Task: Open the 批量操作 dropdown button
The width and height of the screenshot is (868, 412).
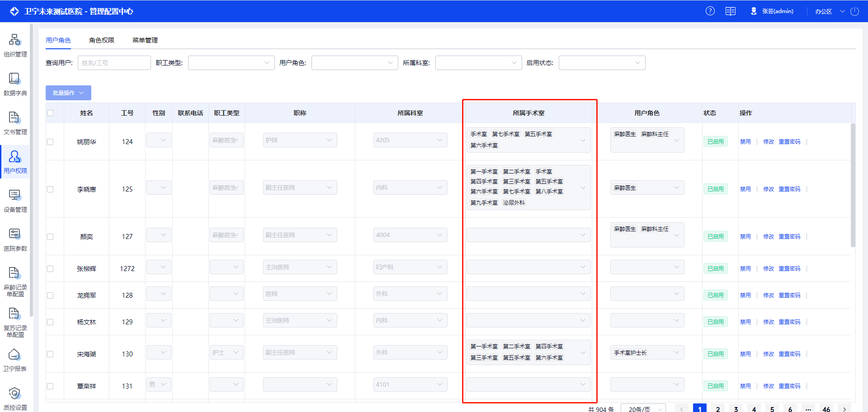Action: point(68,93)
